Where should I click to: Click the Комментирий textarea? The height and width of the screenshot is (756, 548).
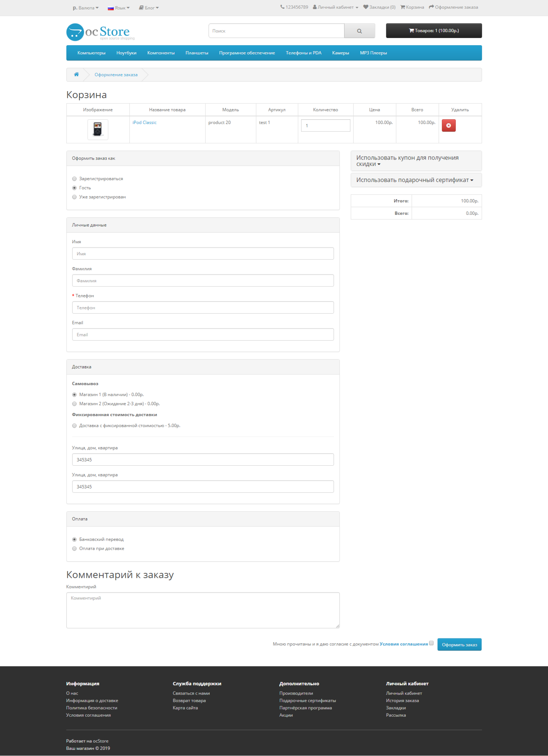tap(203, 610)
